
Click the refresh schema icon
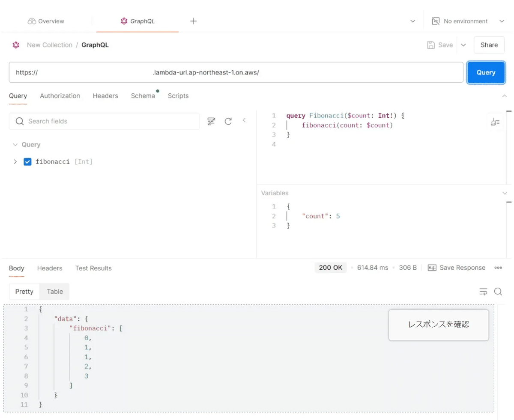(228, 121)
